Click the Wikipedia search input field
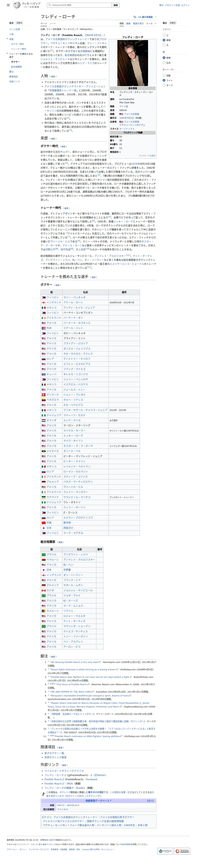This screenshot has height=868, width=197. click(x=79, y=5)
